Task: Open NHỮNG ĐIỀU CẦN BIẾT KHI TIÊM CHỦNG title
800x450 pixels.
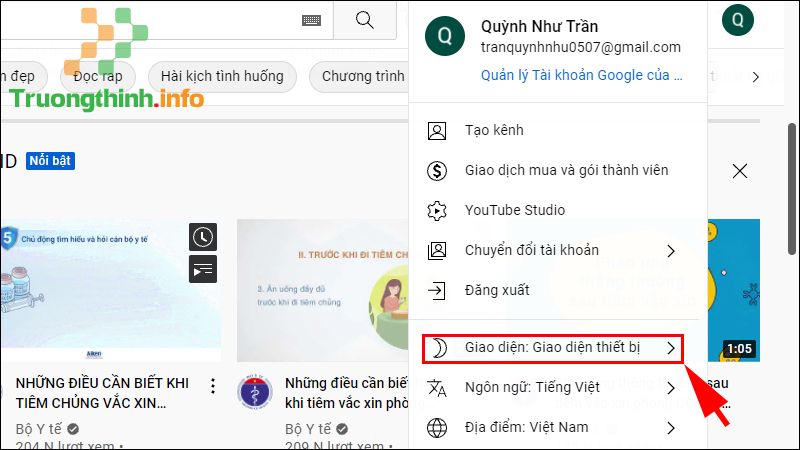Action: [102, 393]
